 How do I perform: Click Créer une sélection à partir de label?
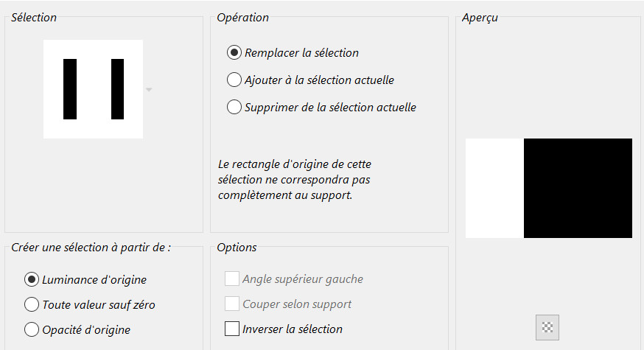click(x=91, y=248)
